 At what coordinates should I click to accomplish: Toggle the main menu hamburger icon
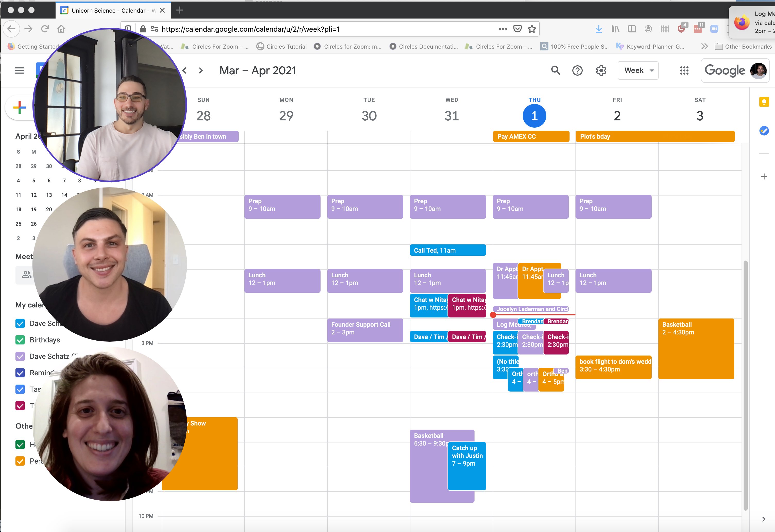pos(20,70)
